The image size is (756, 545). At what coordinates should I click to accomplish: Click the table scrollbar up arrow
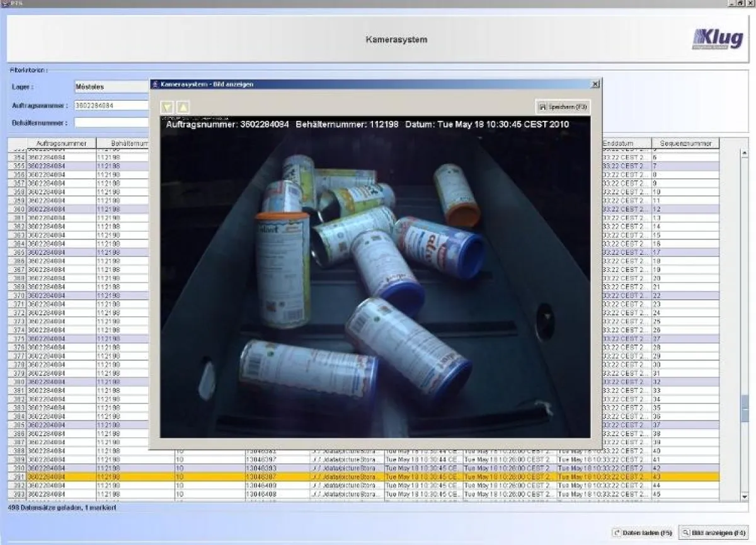[x=744, y=153]
